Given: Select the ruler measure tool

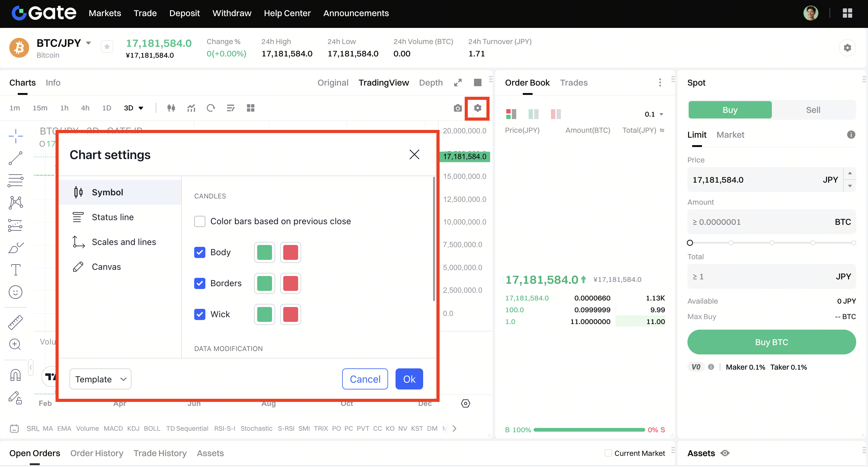Looking at the screenshot, I should point(16,322).
